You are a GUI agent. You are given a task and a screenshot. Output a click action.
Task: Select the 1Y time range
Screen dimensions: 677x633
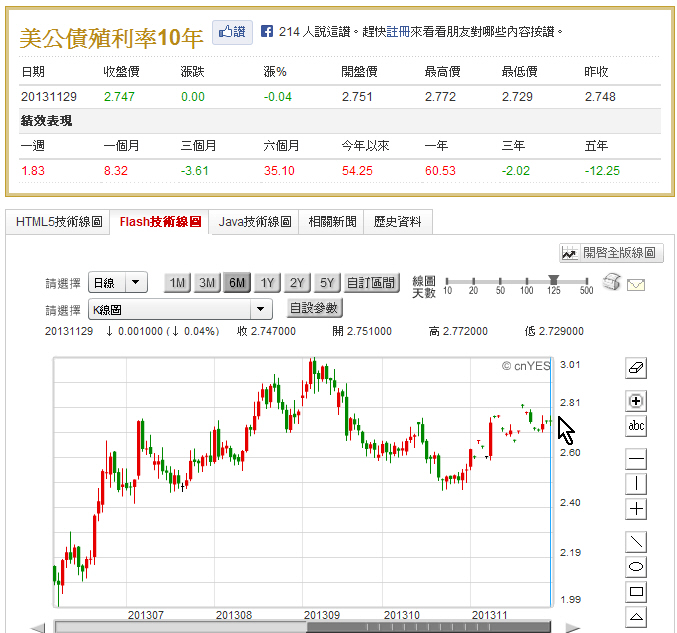(x=267, y=283)
